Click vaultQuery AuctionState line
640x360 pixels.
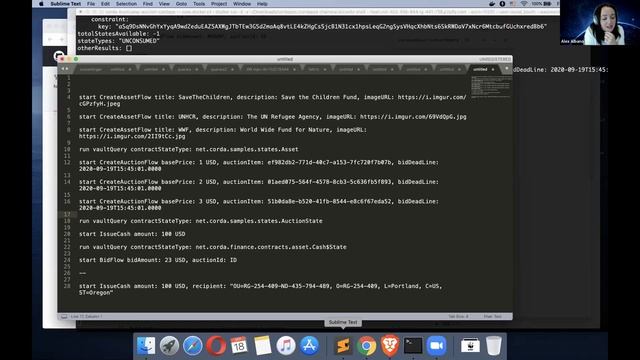tap(200, 221)
